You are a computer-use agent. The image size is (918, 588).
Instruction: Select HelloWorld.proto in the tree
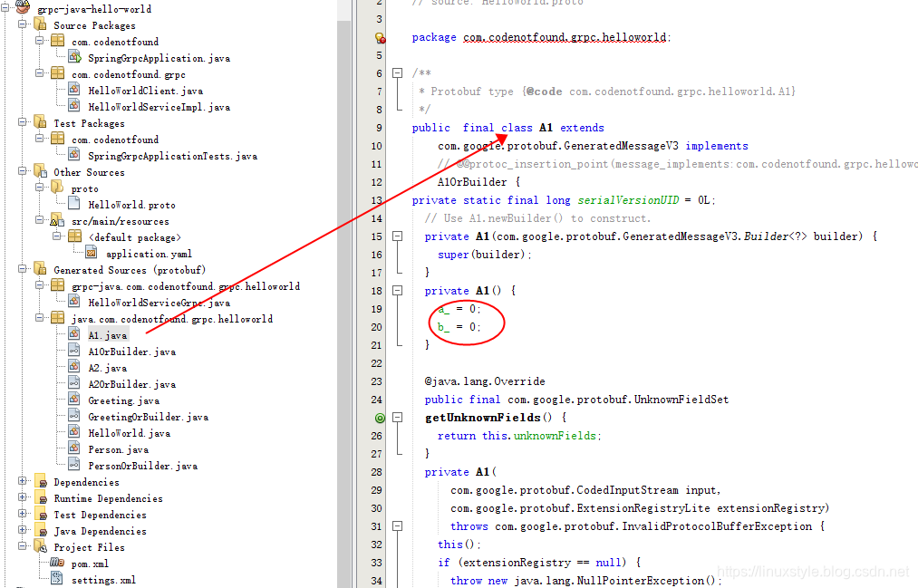pos(131,205)
